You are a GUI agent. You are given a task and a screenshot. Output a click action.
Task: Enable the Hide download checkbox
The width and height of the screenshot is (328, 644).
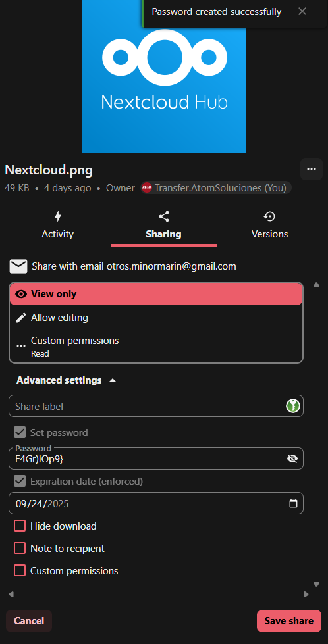point(20,526)
